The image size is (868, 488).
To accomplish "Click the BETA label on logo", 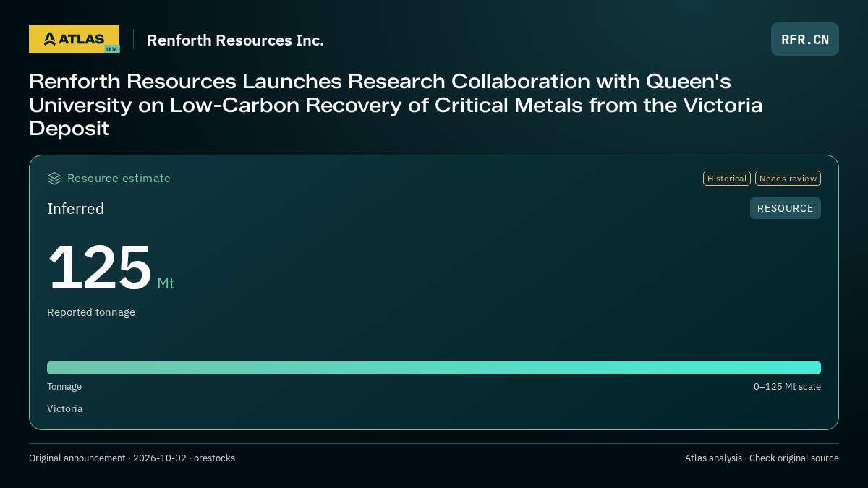I will (x=111, y=49).
